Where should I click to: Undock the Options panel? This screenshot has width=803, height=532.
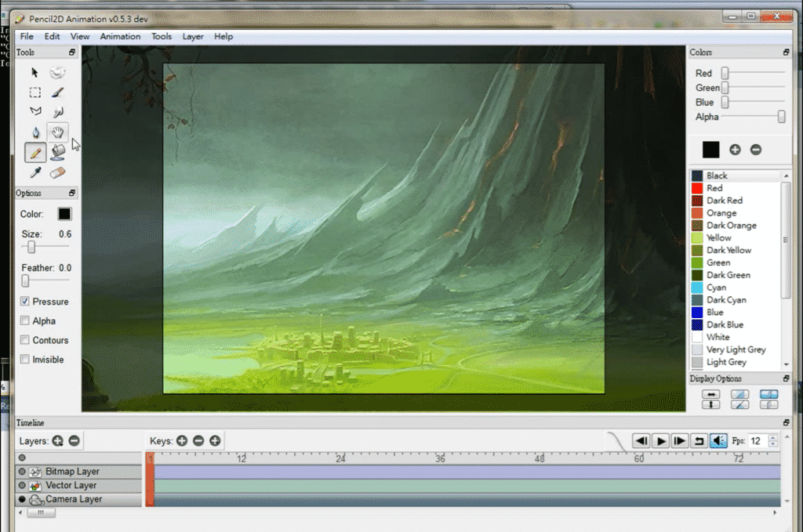[x=71, y=193]
